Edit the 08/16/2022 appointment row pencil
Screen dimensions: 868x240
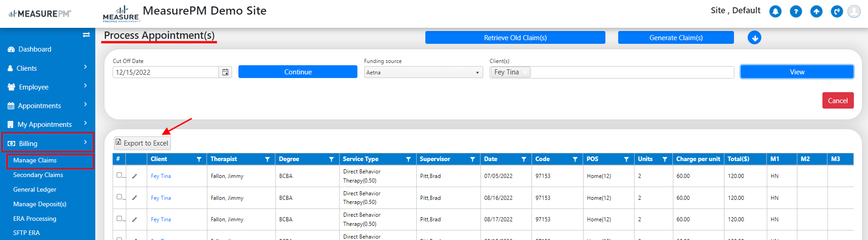134,198
